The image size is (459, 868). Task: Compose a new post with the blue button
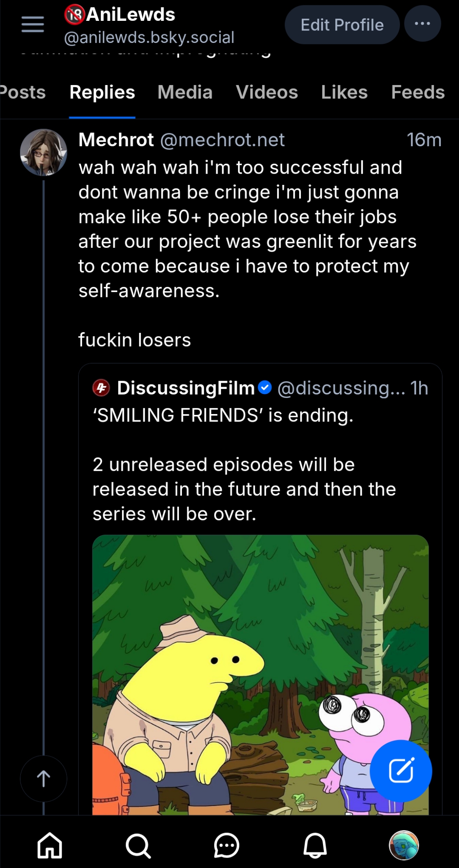click(x=400, y=770)
